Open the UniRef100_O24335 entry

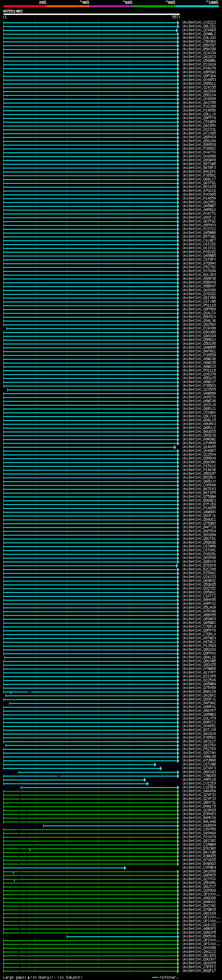pyautogui.click(x=199, y=87)
